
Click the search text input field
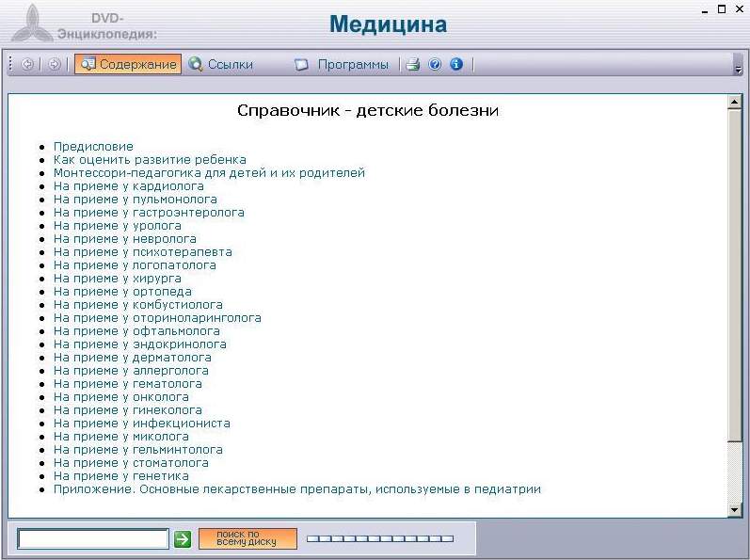(92, 539)
